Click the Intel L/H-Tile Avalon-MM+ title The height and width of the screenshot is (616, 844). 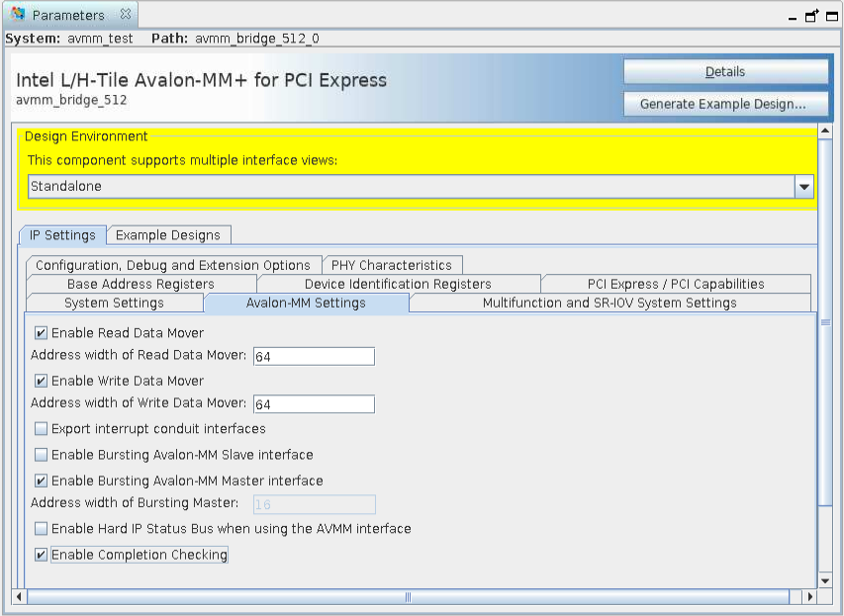tap(201, 80)
